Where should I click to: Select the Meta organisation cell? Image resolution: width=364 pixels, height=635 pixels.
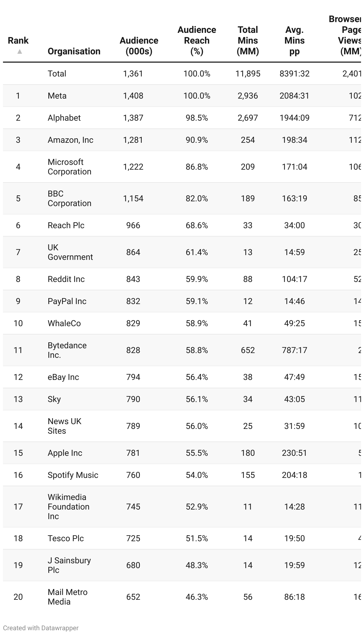(x=57, y=96)
